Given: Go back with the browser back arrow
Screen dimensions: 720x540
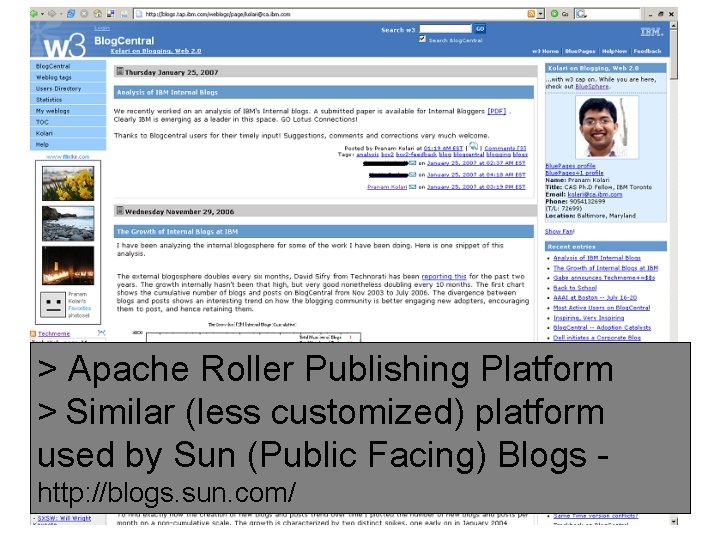Looking at the screenshot, I should (34, 14).
